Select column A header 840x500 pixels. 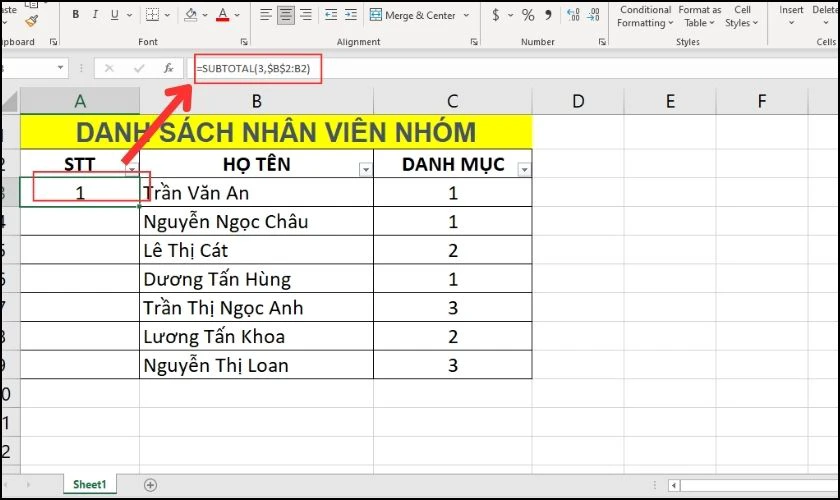pos(80,101)
